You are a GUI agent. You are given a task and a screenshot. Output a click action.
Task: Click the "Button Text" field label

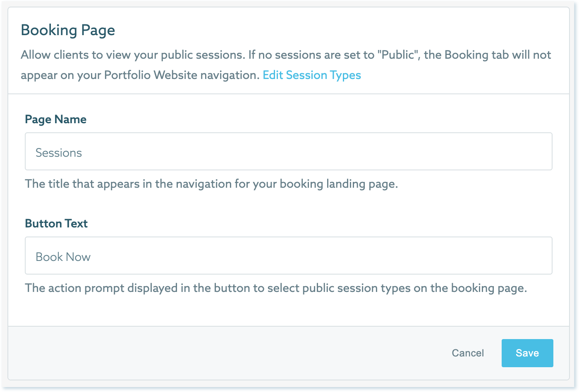pos(56,224)
